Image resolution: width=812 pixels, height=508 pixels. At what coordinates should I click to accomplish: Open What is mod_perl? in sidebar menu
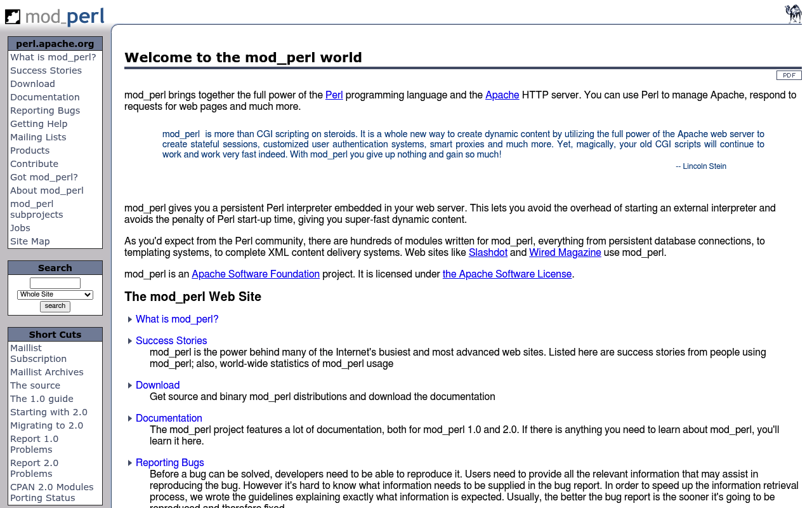(53, 57)
